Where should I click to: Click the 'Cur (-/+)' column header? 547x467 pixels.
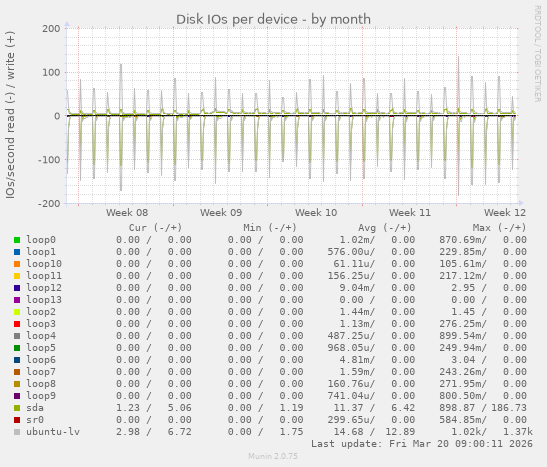(x=156, y=228)
